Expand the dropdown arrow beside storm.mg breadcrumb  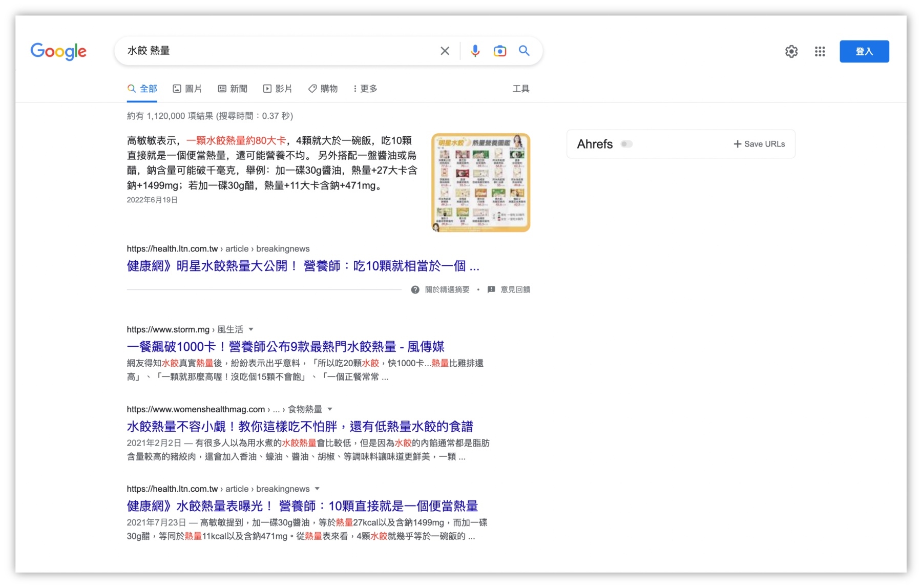pos(250,329)
